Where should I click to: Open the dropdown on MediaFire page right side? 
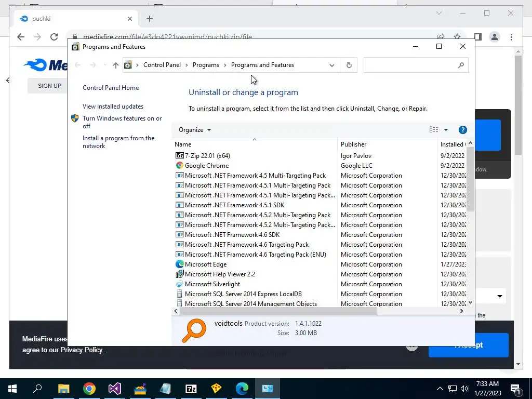[500, 296]
